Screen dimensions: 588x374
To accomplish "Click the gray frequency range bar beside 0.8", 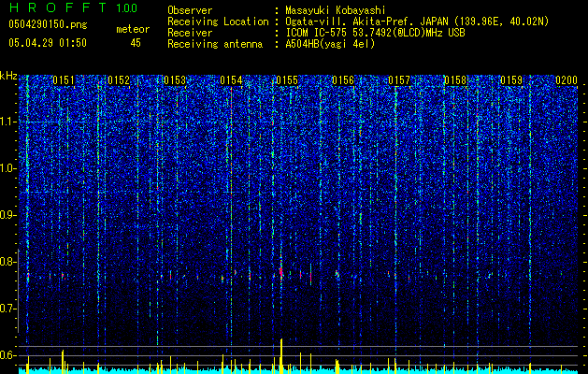I will (18, 291).
